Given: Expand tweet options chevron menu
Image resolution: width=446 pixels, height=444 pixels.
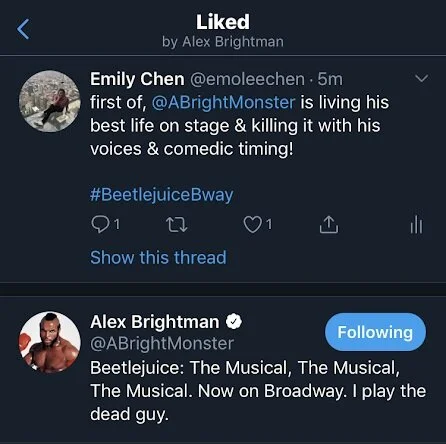Looking at the screenshot, I should tap(421, 79).
